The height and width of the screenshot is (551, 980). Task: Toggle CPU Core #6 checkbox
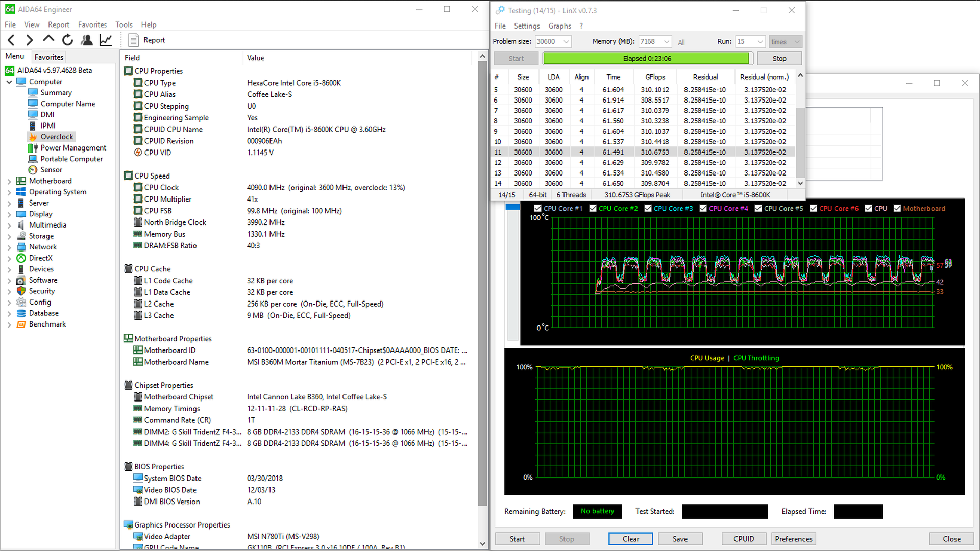(813, 208)
